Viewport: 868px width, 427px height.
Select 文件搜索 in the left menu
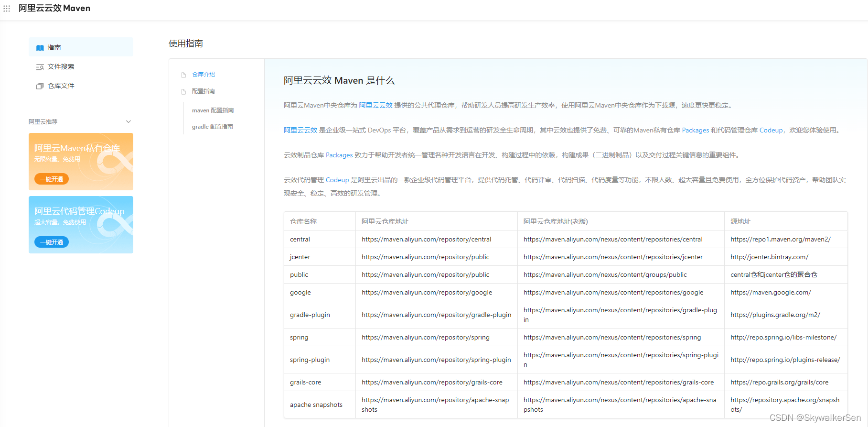click(81, 66)
